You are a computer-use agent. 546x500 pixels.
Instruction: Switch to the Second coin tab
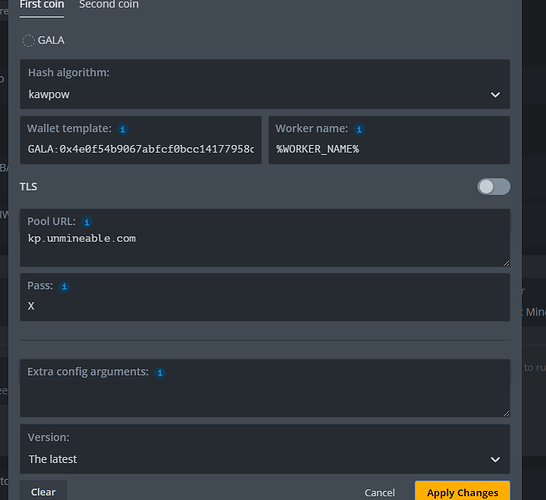(109, 5)
